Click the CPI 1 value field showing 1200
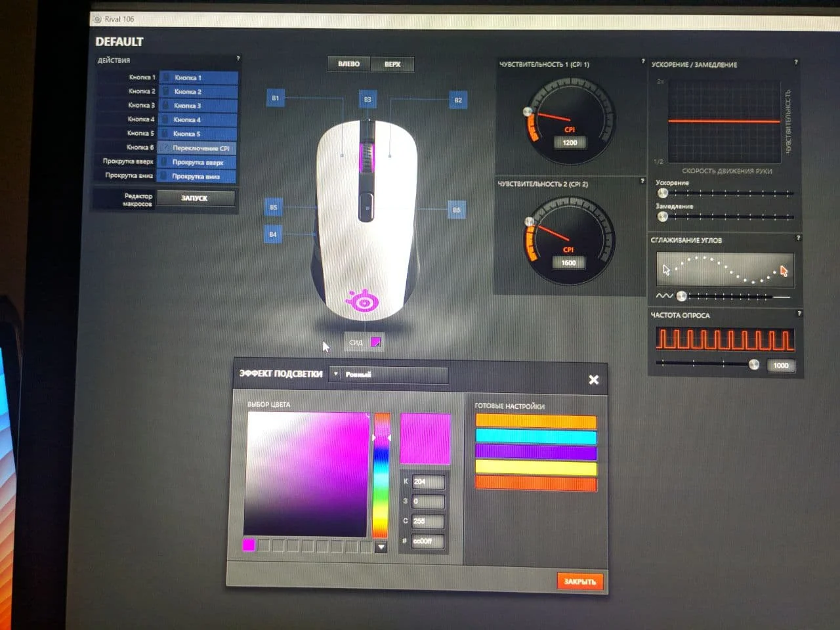840x630 pixels. click(x=570, y=142)
